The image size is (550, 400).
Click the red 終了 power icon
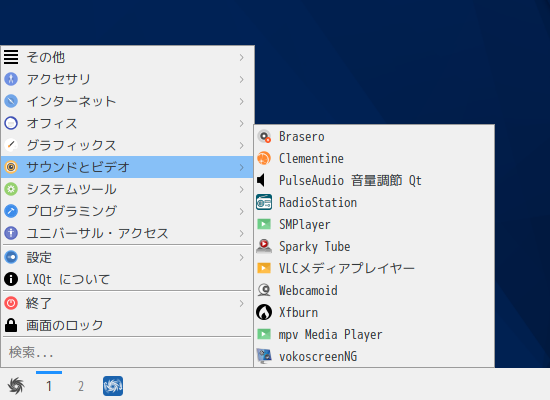11,303
